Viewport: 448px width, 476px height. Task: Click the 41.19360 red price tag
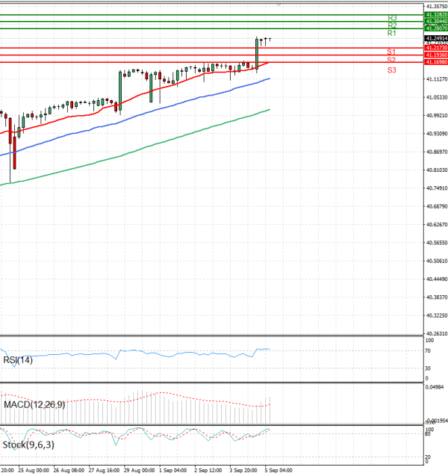[435, 55]
